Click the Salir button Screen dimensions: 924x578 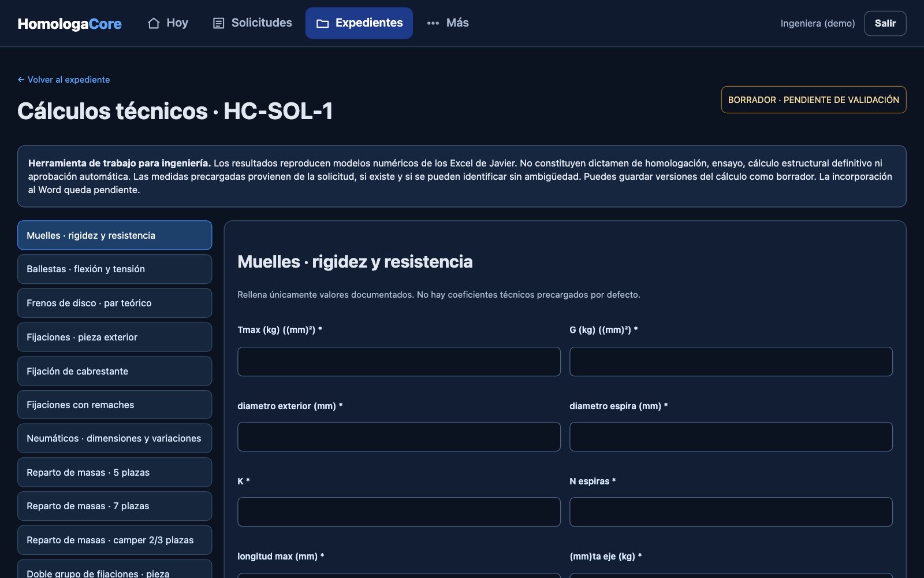pos(885,23)
